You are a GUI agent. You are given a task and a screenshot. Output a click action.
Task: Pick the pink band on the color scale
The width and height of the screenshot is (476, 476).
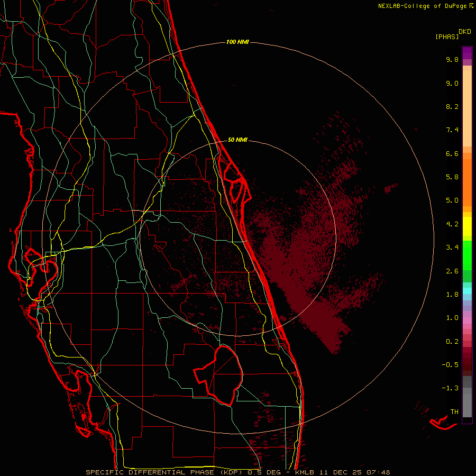pos(467,321)
